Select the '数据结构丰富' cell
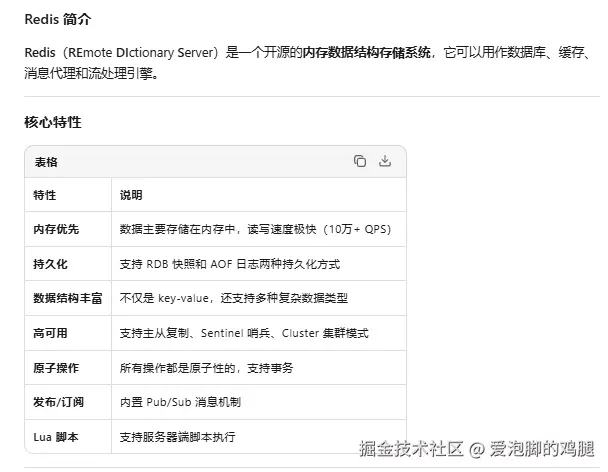 pyautogui.click(x=68, y=298)
